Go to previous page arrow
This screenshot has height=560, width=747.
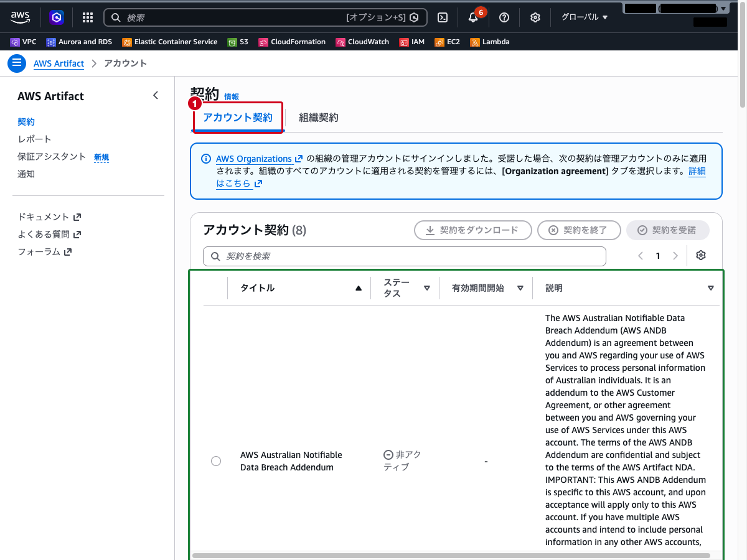pos(641,256)
